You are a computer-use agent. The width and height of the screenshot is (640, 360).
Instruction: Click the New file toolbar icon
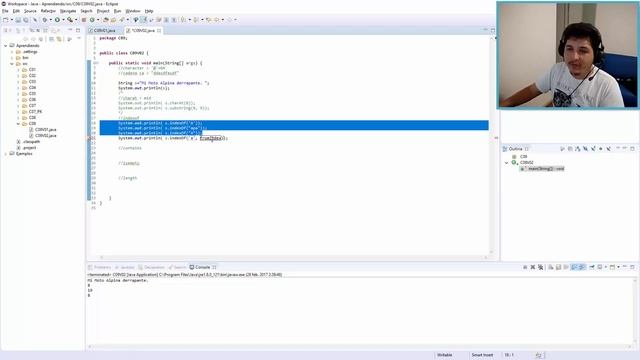(6, 20)
